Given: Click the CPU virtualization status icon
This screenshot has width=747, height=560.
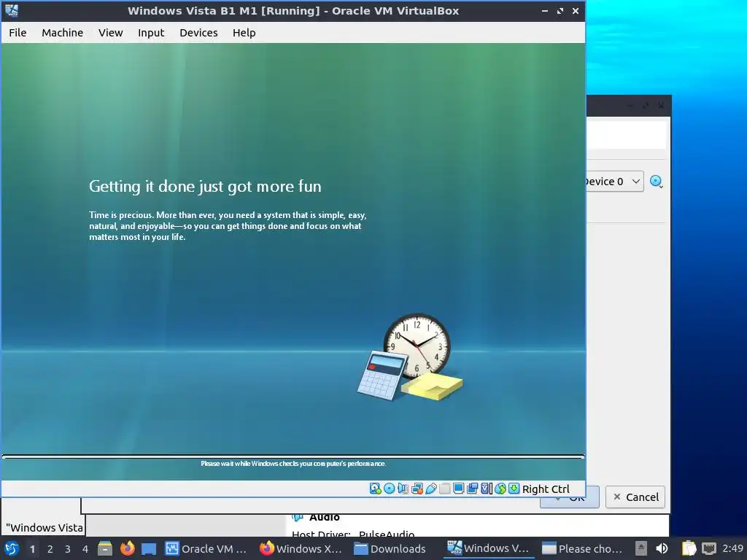Looking at the screenshot, I should click(x=486, y=489).
